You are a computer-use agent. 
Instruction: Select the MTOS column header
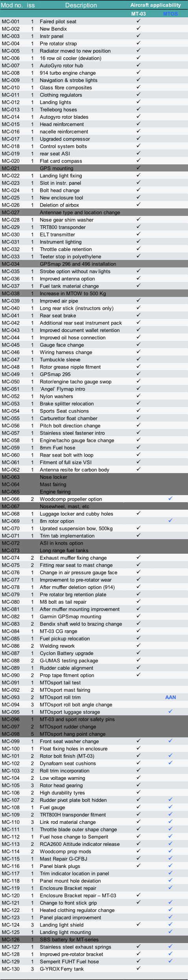[x=171, y=14]
